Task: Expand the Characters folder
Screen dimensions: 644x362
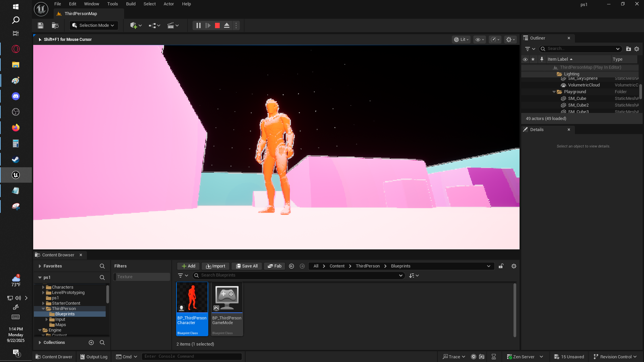Action: pos(43,287)
